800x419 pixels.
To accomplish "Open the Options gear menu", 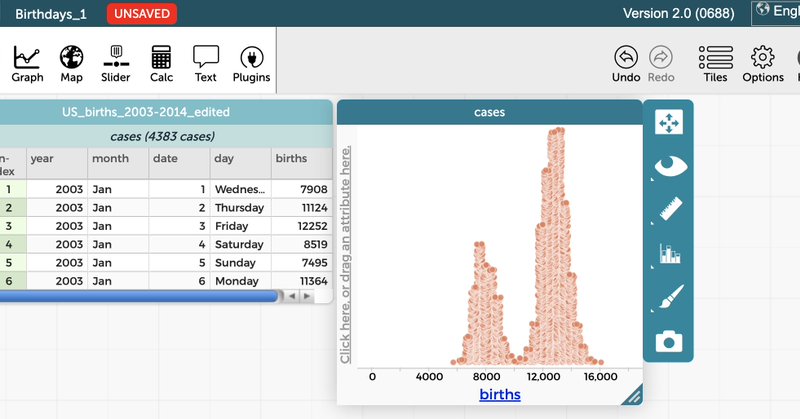I will point(763,64).
